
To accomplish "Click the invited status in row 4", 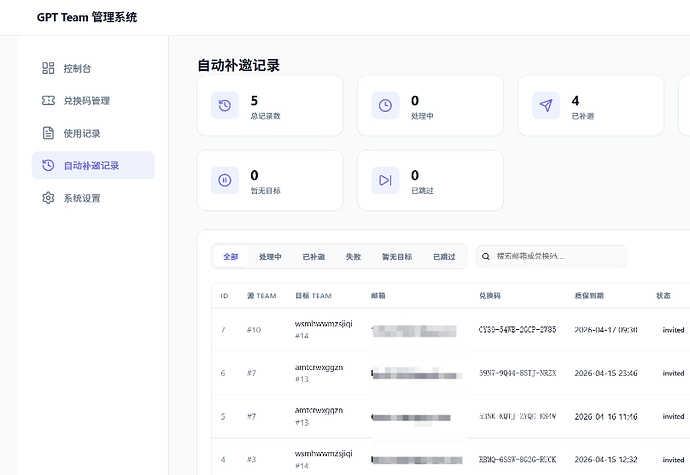I will 673,460.
